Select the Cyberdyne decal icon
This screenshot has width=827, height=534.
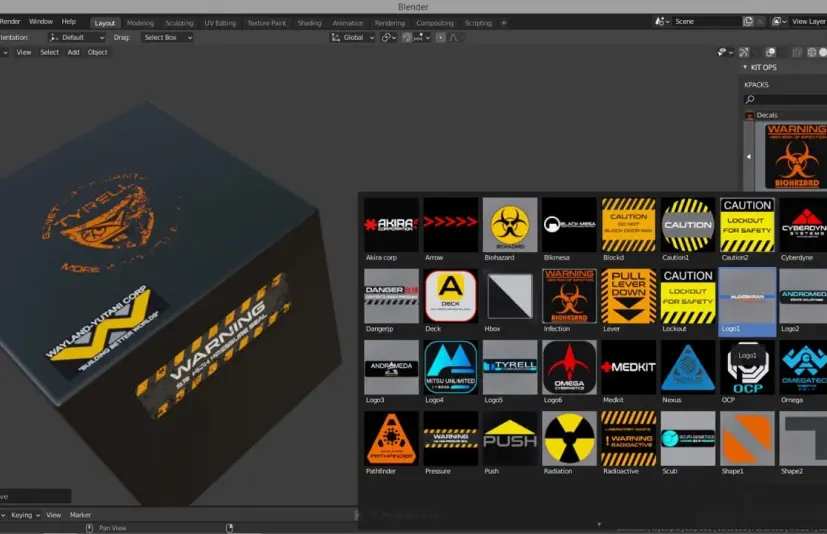(x=803, y=225)
